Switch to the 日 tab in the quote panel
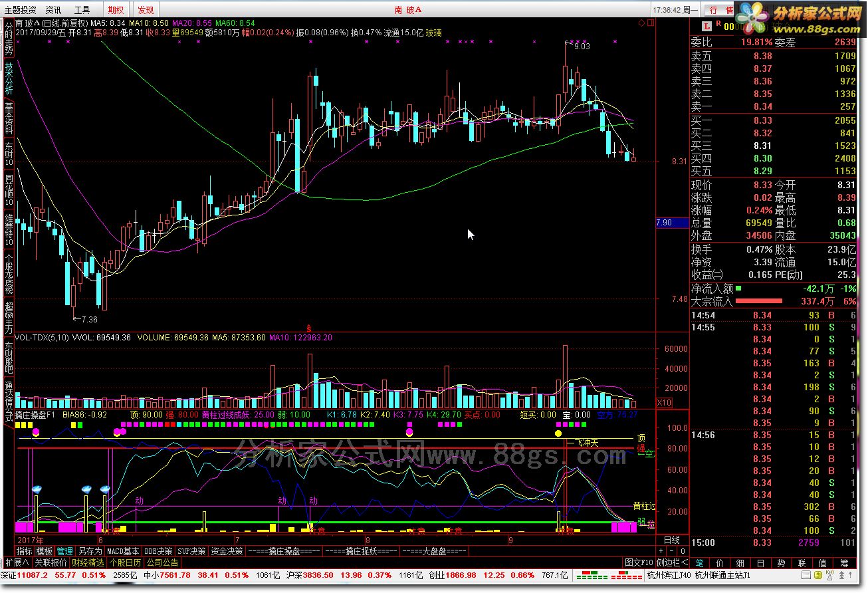The height and width of the screenshot is (593, 868). [760, 563]
